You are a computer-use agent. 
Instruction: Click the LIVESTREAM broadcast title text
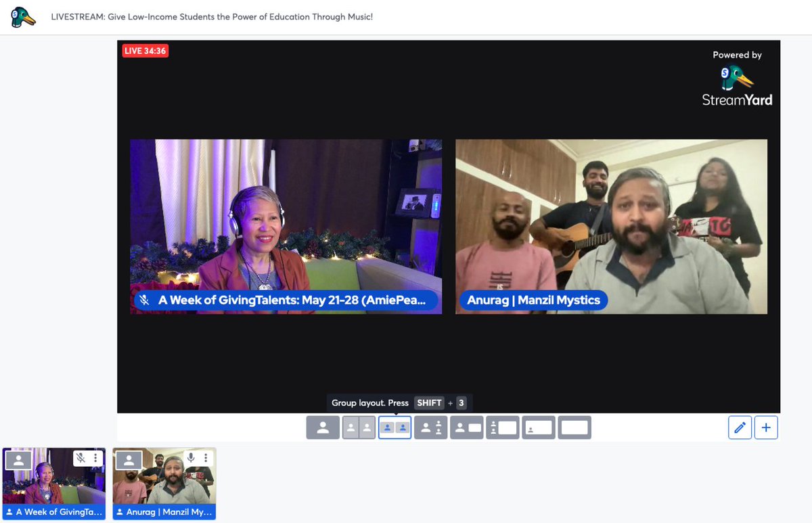click(212, 16)
